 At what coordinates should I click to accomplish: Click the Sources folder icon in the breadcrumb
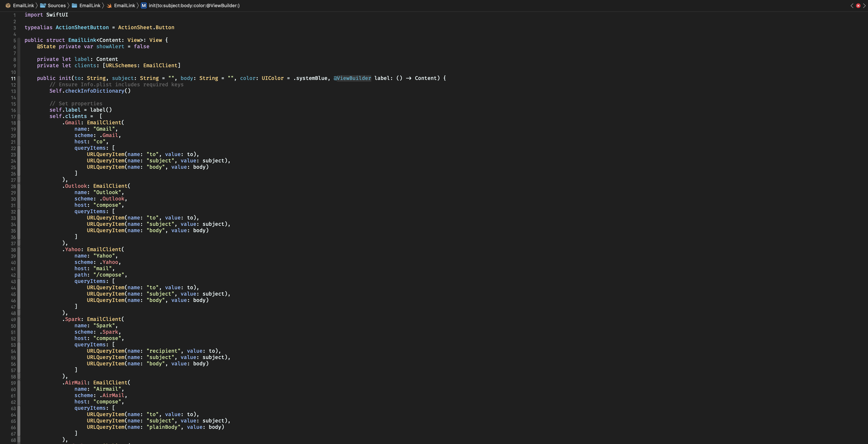coord(43,5)
